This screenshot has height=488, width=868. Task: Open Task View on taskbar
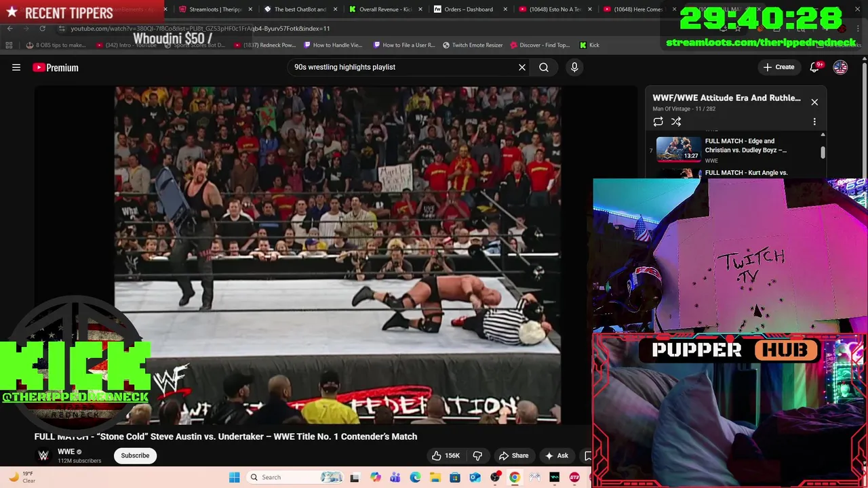coord(354,477)
